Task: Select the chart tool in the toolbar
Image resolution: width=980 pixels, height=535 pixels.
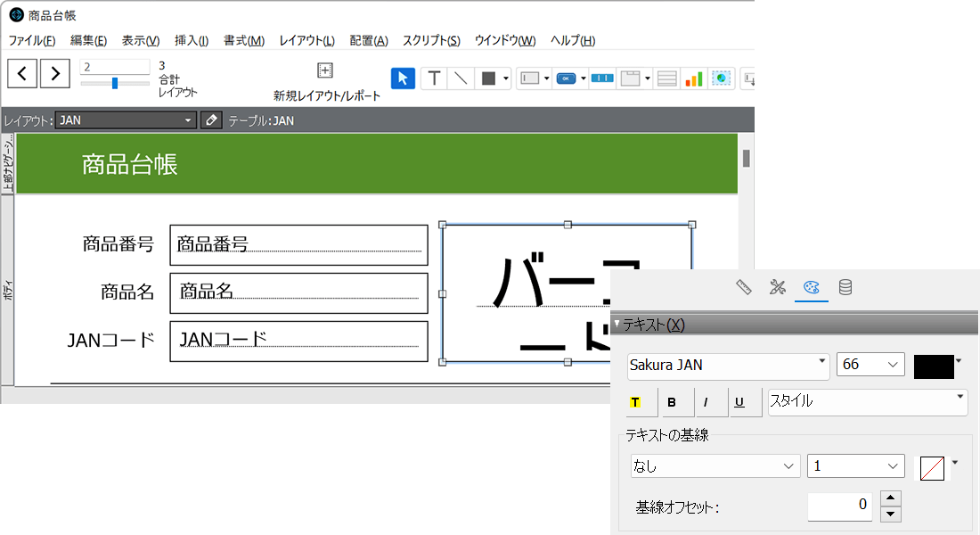Action: point(693,78)
